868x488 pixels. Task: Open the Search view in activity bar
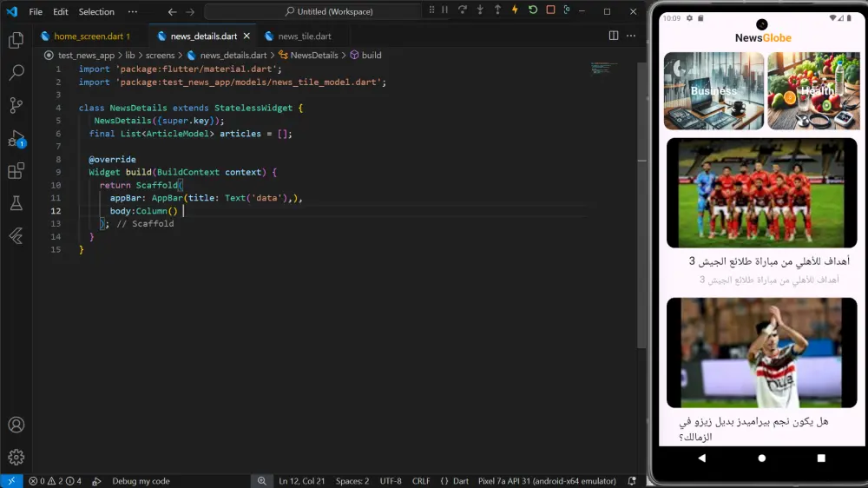[16, 73]
